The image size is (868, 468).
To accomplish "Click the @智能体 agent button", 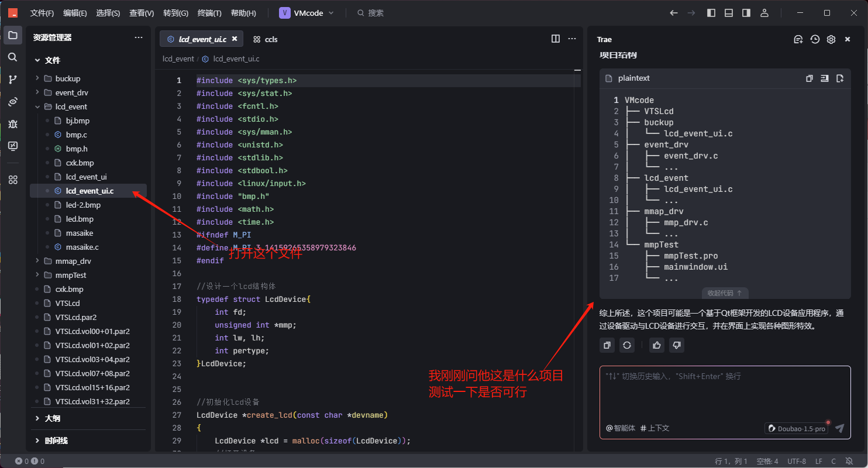I will point(621,428).
